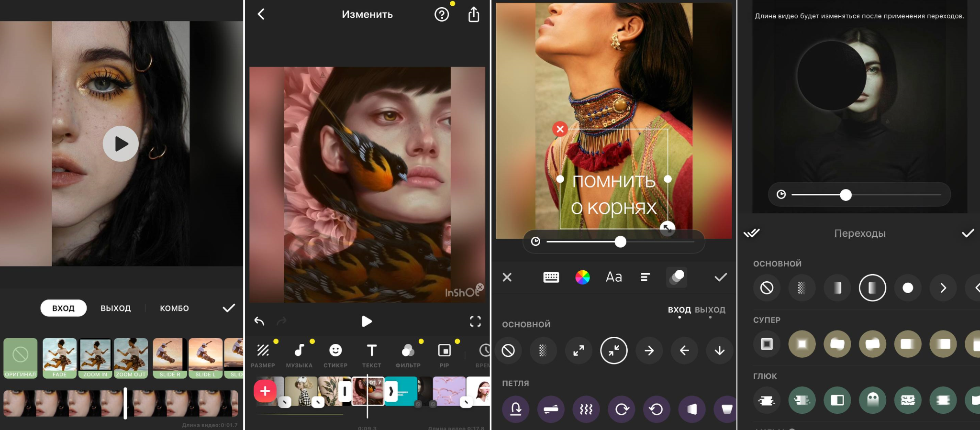The width and height of the screenshot is (980, 430).
Task: Tap the share export icon
Action: (473, 14)
